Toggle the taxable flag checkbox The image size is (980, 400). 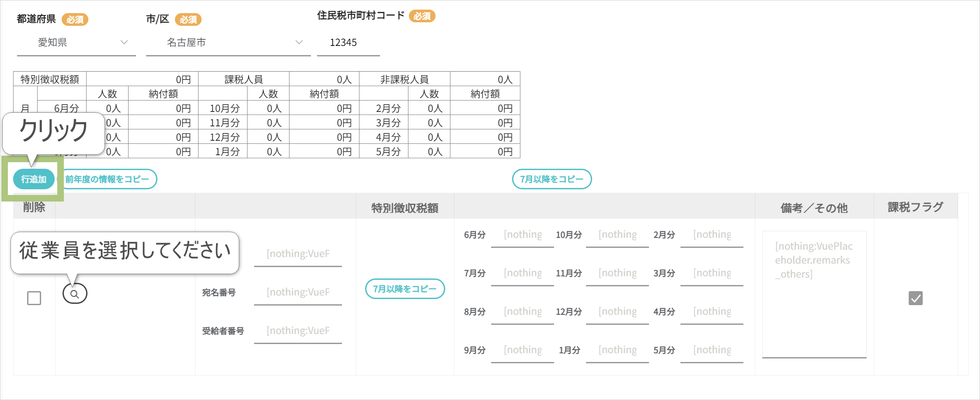[915, 298]
